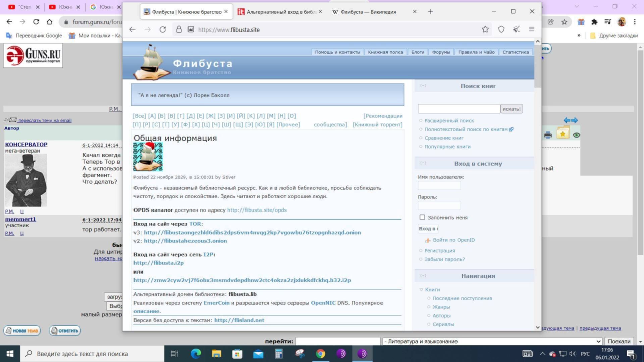Open Помощь и контакты menu item
The width and height of the screenshot is (644, 362).
coord(337,52)
